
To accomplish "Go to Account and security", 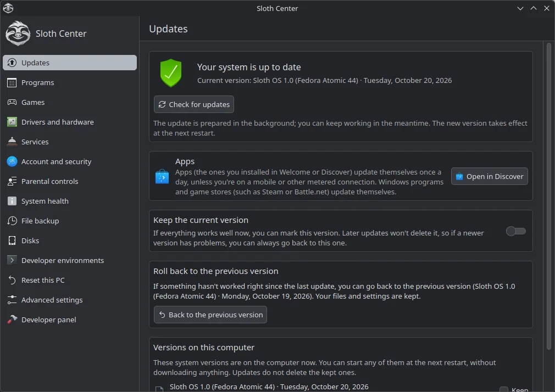I will tap(70, 161).
